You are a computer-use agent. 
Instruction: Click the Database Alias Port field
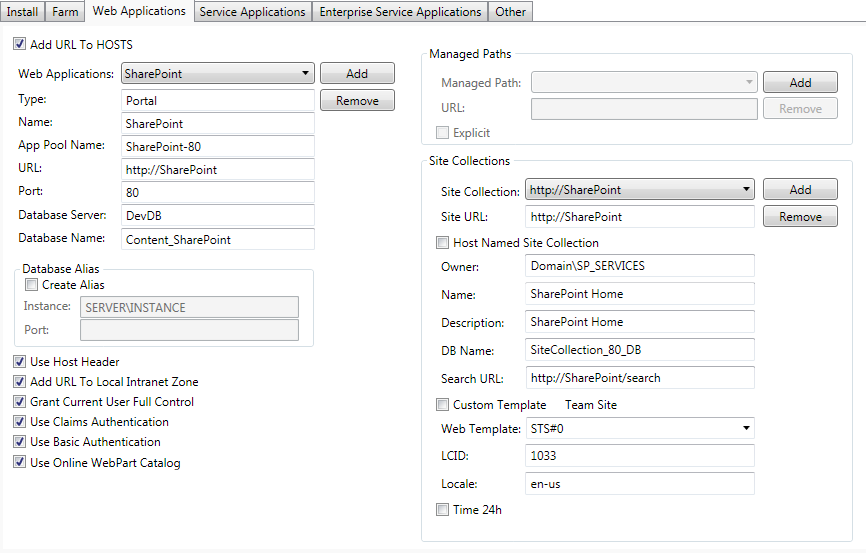tap(189, 330)
